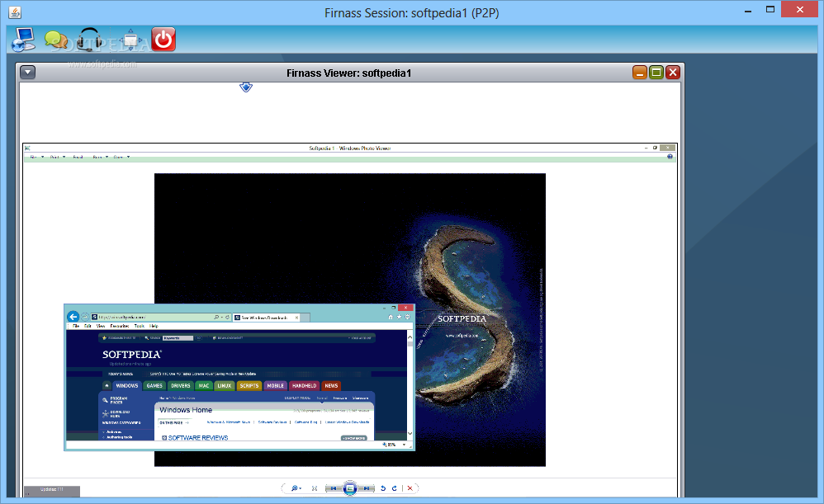The image size is (824, 504).
Task: Click the Keywords search field on Softpedia
Action: click(x=178, y=338)
